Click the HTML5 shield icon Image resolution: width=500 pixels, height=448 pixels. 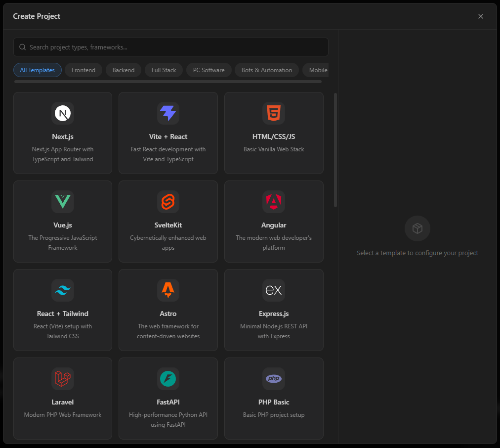(x=274, y=113)
